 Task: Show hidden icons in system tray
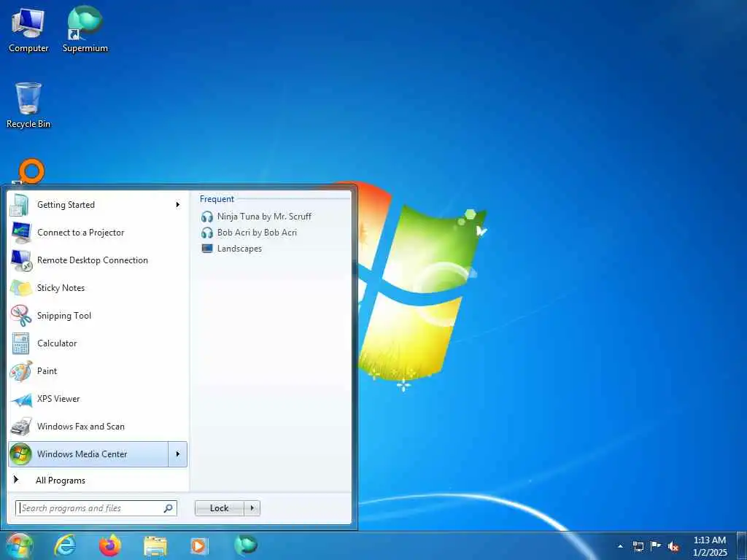(x=620, y=547)
